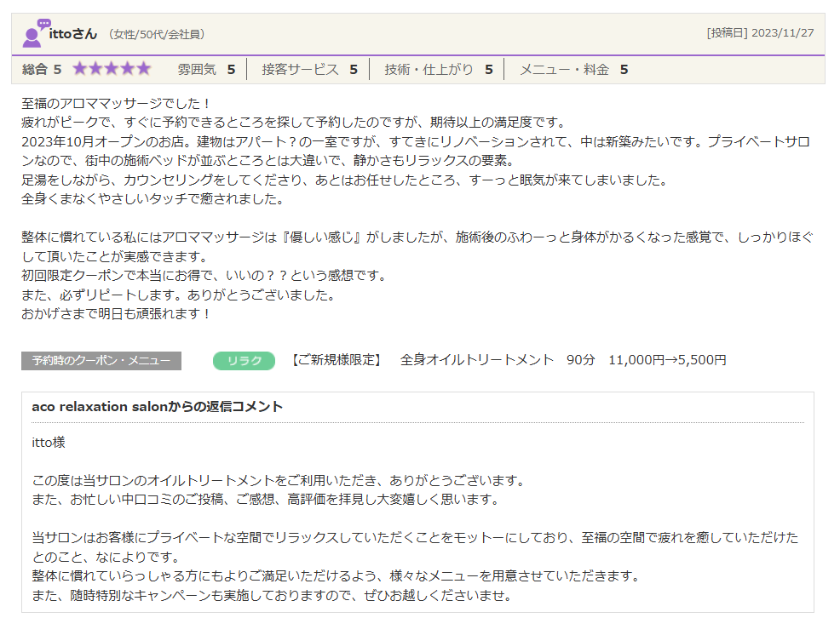Click the fourth purple rating star
The image size is (840, 618).
[128, 69]
